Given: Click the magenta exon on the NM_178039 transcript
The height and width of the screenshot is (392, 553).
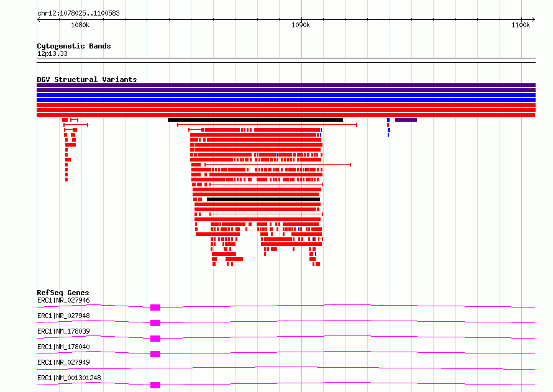Looking at the screenshot, I should tap(155, 339).
